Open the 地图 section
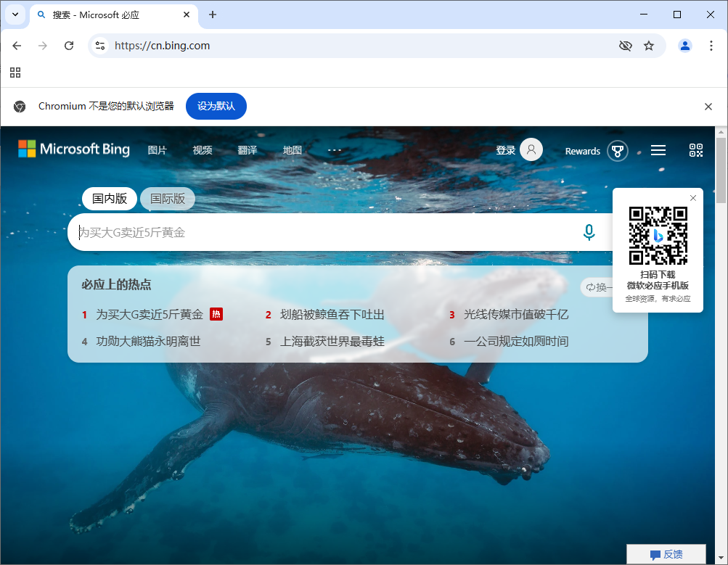The height and width of the screenshot is (565, 728). (x=292, y=150)
